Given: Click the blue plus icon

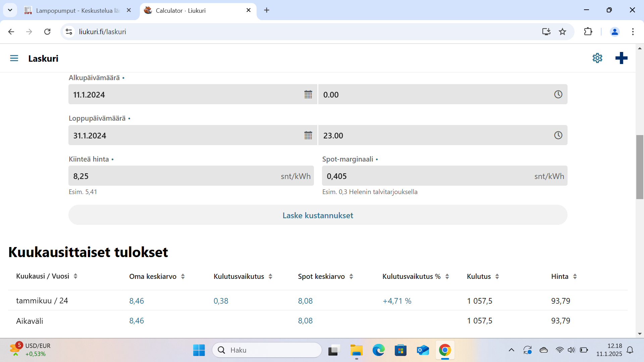Looking at the screenshot, I should pos(621,58).
